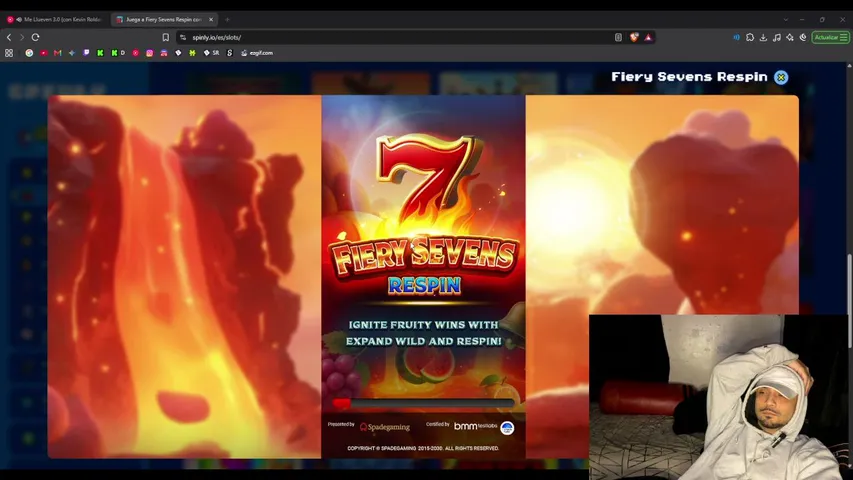Open Brave Rewards triangle icon

[648, 38]
